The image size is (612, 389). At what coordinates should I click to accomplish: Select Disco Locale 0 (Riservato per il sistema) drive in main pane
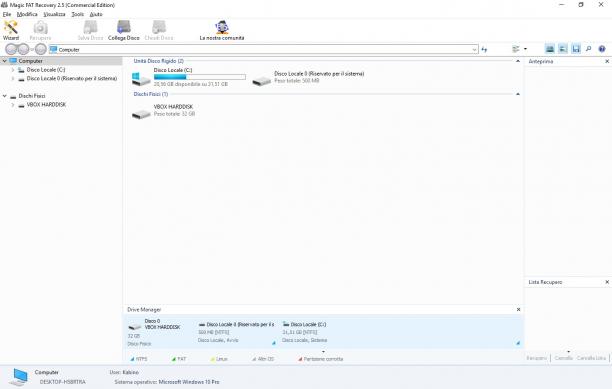click(308, 78)
